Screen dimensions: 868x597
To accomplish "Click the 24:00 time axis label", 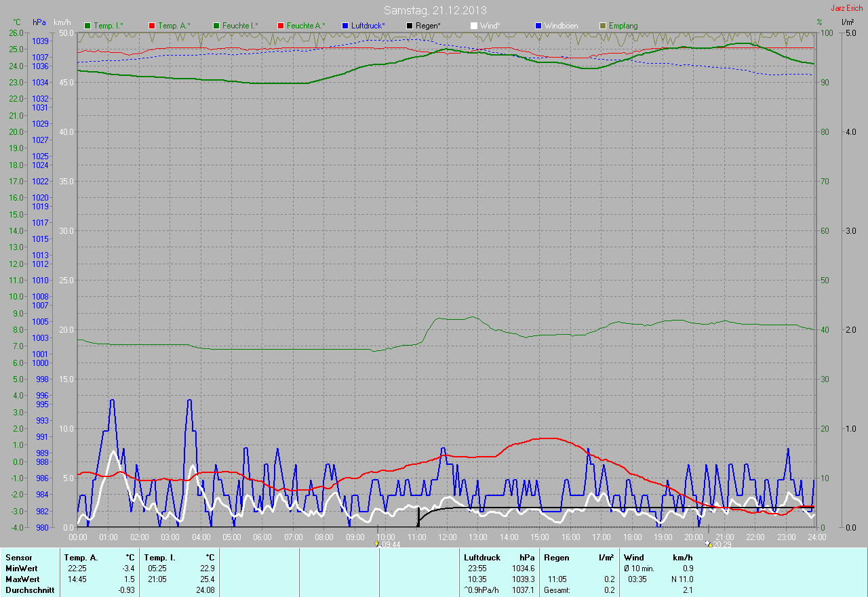I will tap(816, 537).
